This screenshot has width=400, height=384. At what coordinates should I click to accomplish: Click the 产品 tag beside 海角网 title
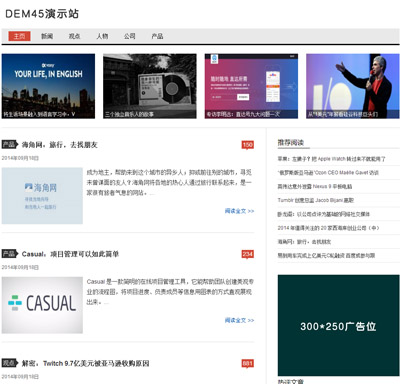point(9,144)
